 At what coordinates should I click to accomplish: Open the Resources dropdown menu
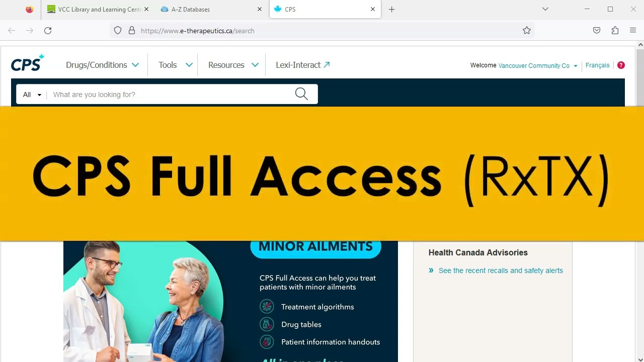point(233,65)
